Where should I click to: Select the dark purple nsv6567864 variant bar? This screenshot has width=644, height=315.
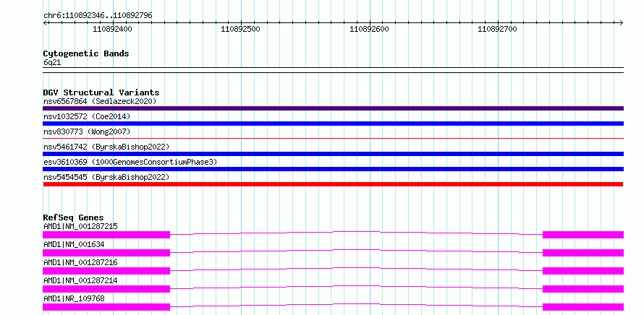click(333, 108)
